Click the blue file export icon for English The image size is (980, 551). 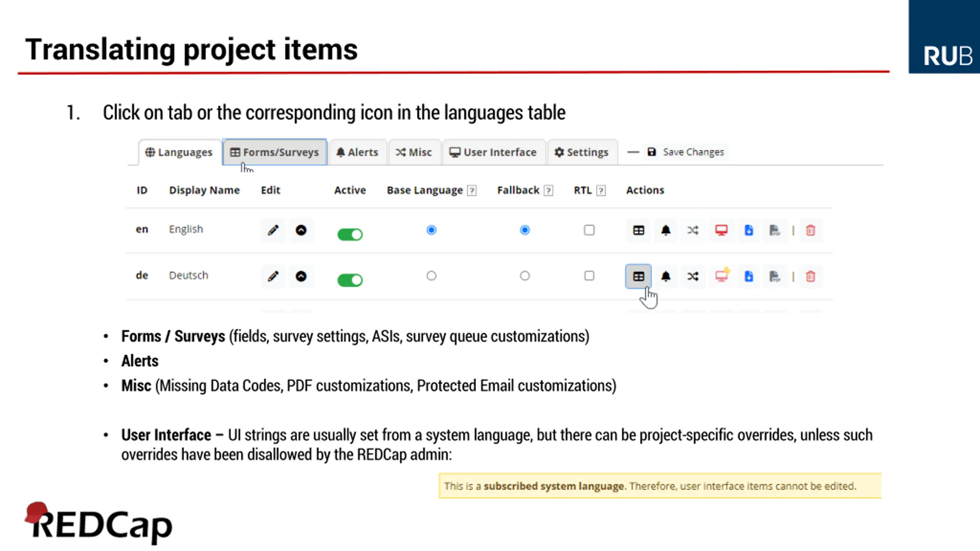[748, 230]
